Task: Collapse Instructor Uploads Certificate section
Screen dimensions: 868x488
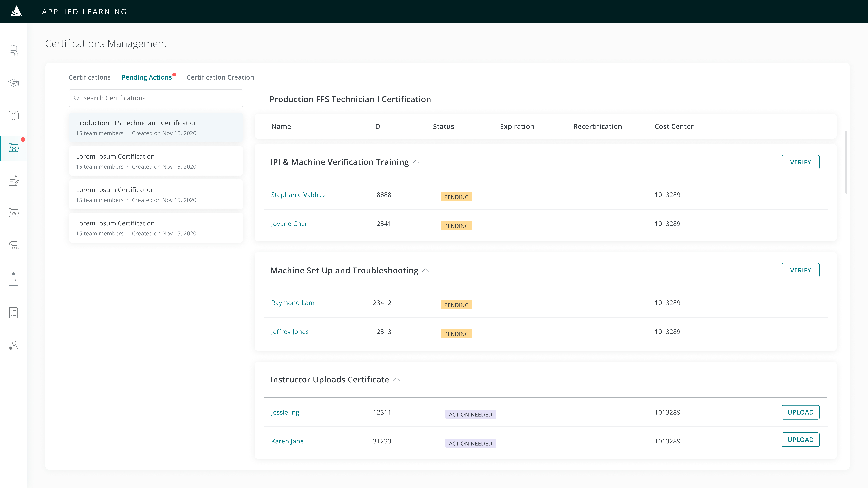Action: tap(397, 380)
